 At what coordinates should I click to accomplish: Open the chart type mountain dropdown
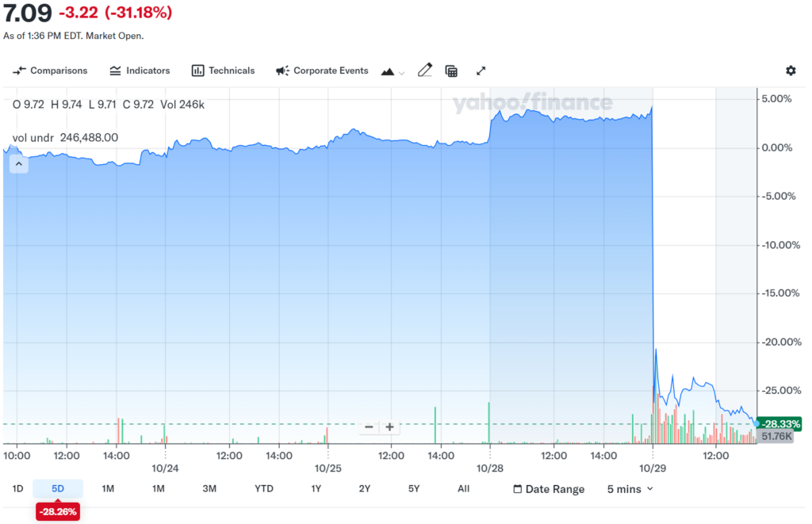(x=393, y=71)
